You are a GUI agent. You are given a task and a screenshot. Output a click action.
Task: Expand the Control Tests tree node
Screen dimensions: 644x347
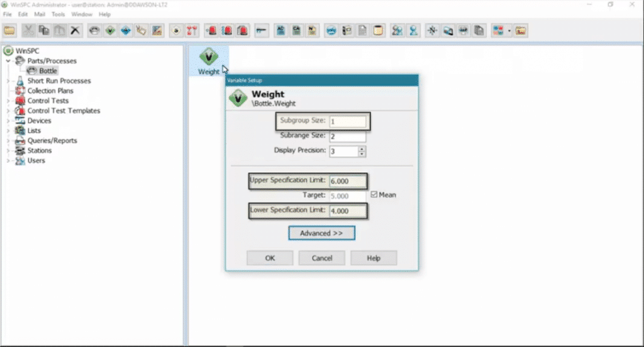click(8, 101)
